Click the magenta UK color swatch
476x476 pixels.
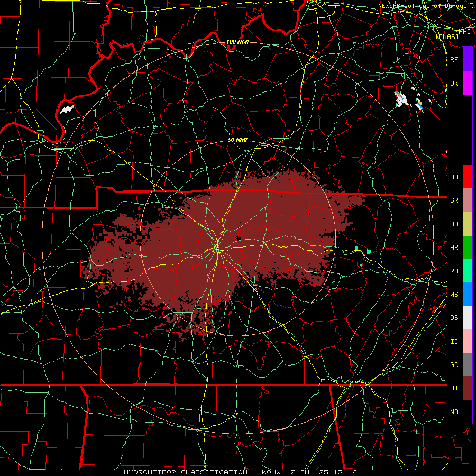pos(467,83)
